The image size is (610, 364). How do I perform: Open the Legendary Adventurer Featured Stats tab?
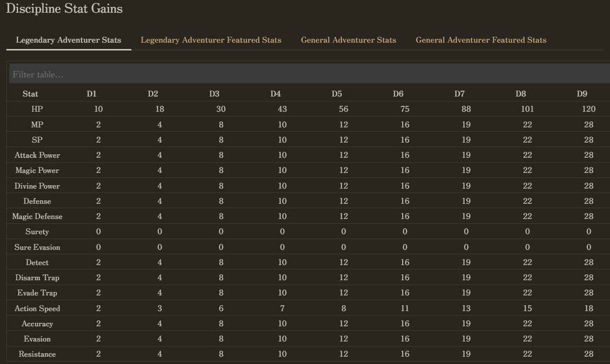coord(211,40)
